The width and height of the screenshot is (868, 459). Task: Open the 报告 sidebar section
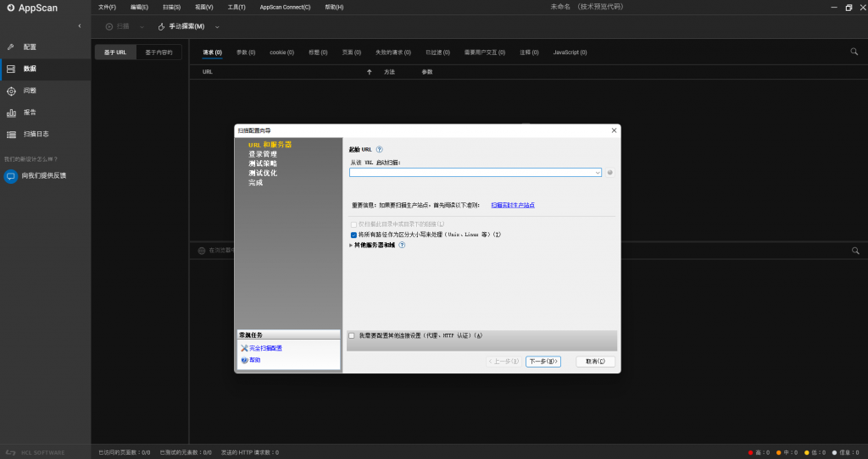point(46,113)
